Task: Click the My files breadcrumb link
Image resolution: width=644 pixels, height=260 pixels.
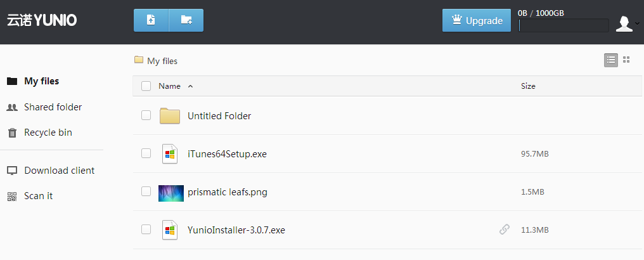Action: [x=162, y=61]
